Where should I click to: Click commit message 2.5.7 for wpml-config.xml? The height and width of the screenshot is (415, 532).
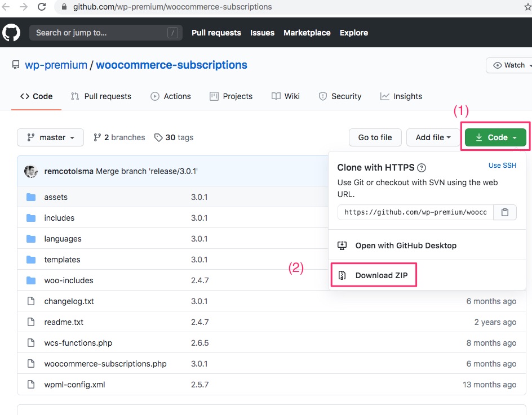click(200, 385)
